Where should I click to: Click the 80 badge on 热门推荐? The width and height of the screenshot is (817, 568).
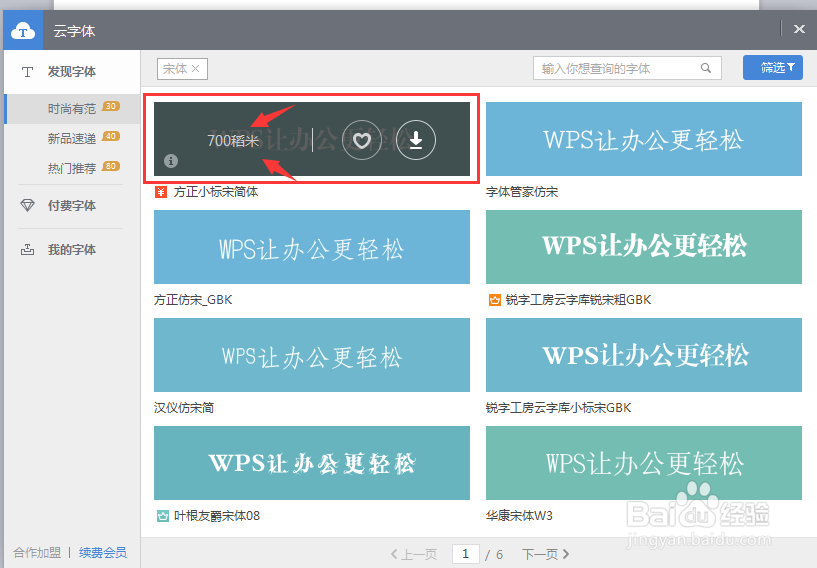click(x=110, y=166)
